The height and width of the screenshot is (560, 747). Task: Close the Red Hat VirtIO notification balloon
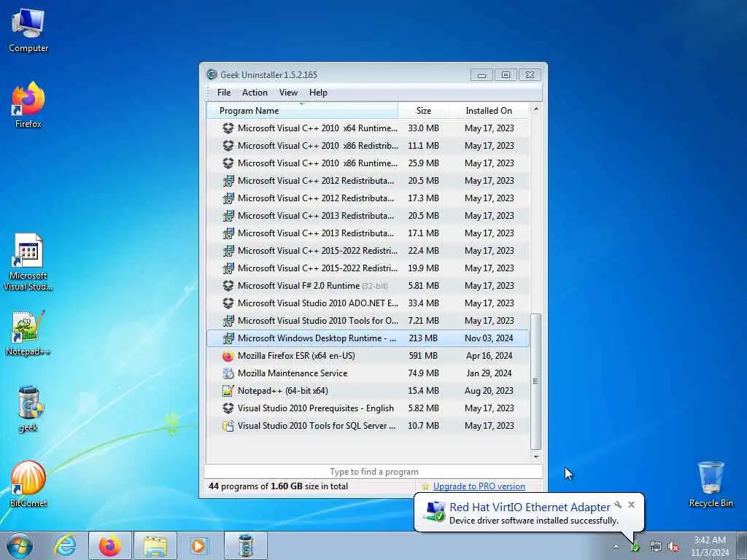pos(631,505)
